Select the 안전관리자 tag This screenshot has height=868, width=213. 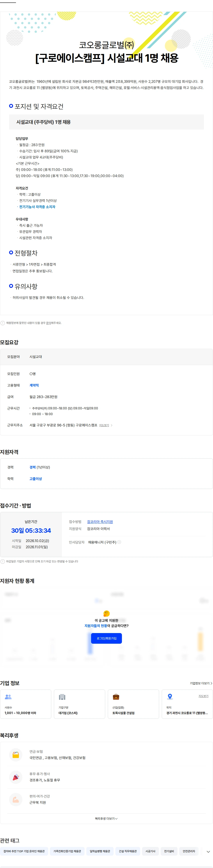pos(189,851)
